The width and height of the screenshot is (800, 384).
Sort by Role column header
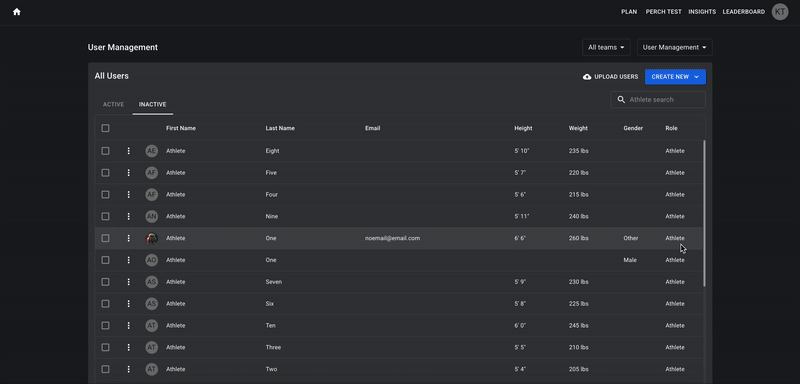(x=671, y=129)
